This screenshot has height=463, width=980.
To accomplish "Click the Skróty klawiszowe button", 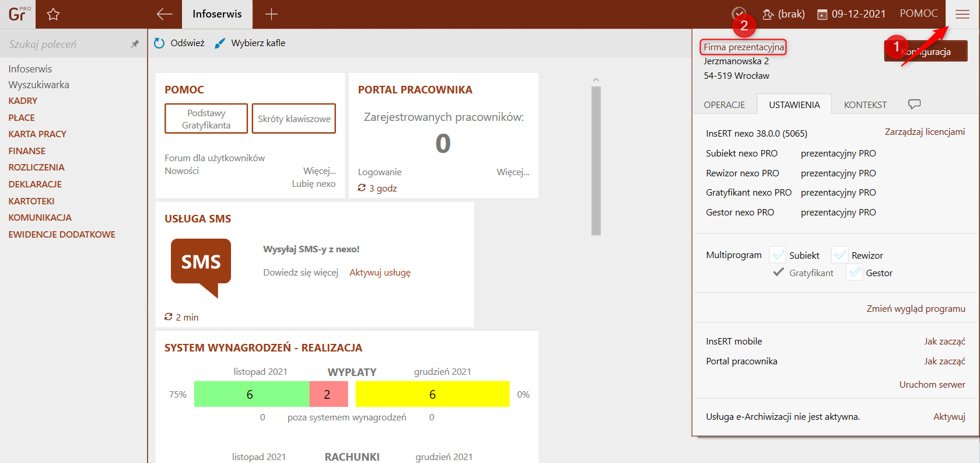I will tap(294, 119).
